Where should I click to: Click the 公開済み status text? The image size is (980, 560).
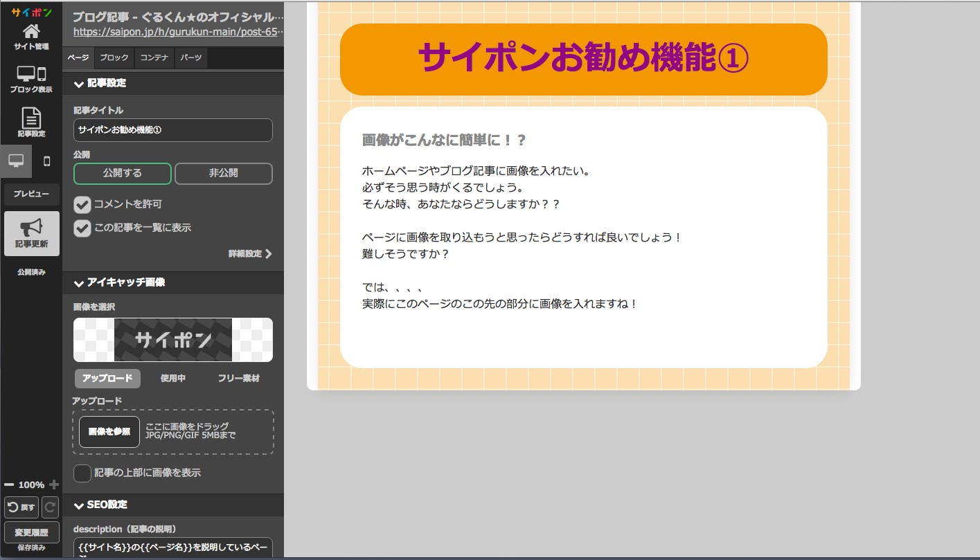(x=32, y=273)
